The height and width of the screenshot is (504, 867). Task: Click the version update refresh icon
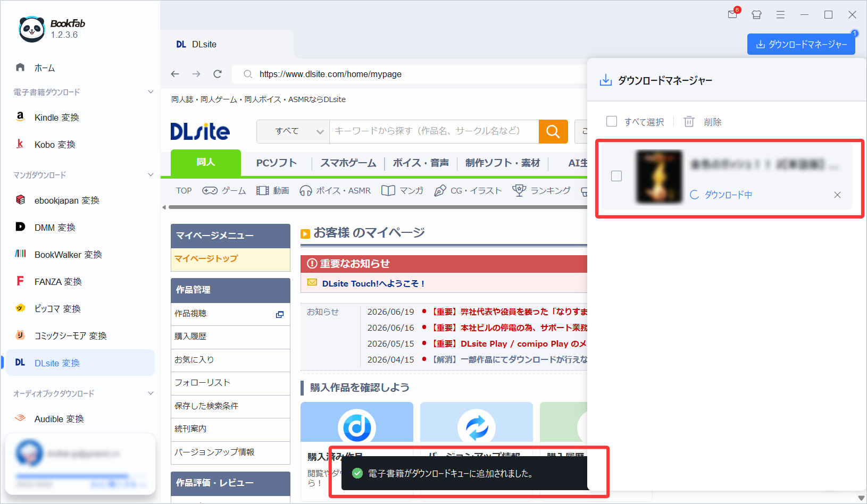tap(477, 427)
